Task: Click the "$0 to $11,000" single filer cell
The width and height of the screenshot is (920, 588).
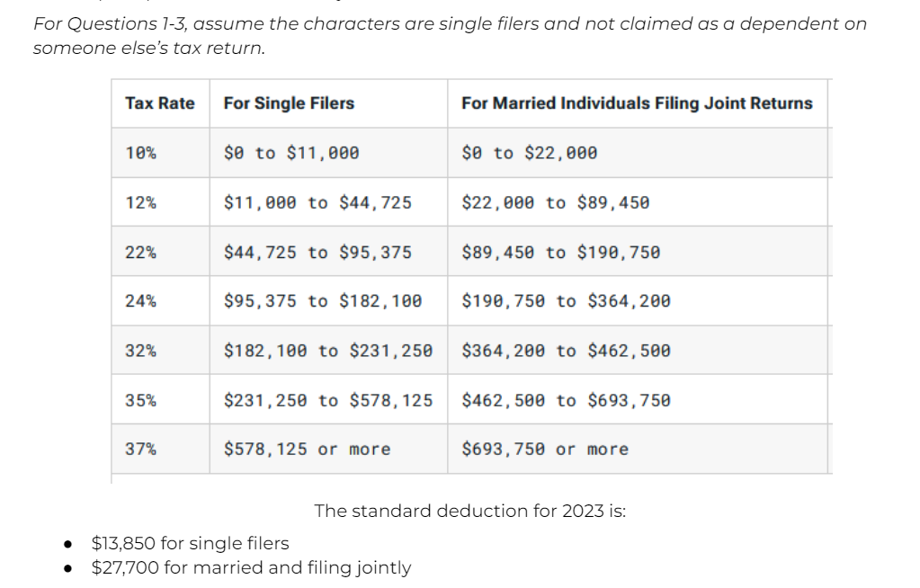Action: (291, 153)
